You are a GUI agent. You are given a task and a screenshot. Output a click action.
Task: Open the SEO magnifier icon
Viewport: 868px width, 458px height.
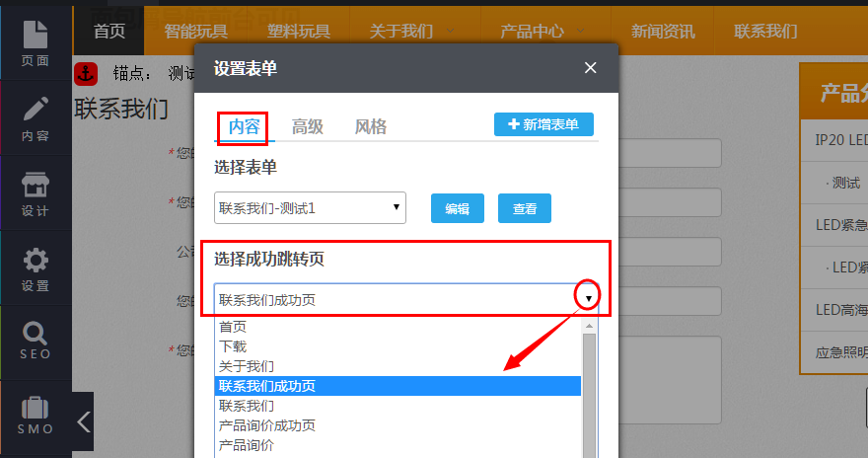tap(35, 341)
